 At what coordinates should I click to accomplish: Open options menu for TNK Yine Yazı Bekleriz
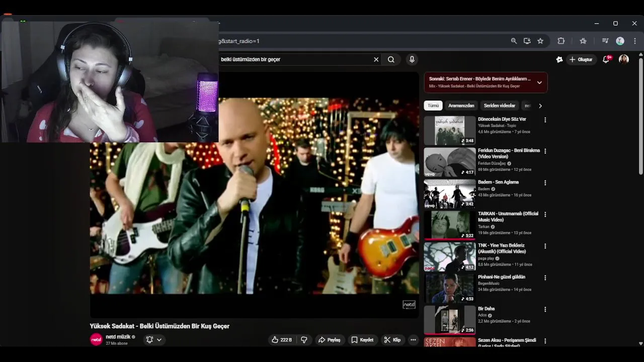click(545, 246)
